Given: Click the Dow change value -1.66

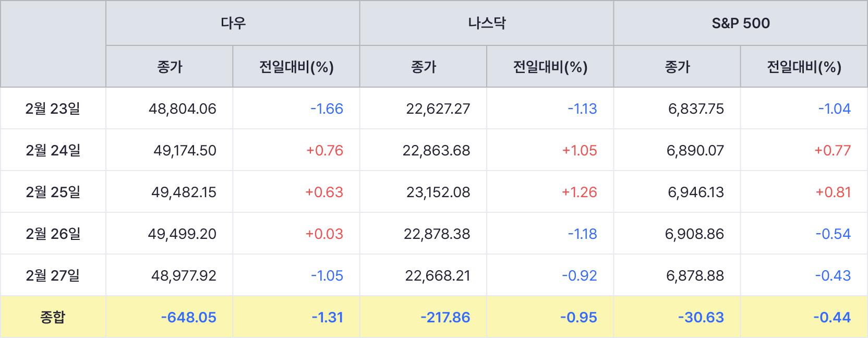Looking at the screenshot, I should (327, 108).
